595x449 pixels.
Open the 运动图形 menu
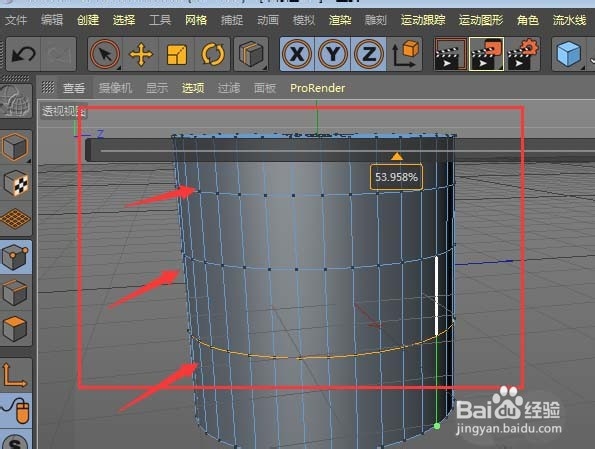tap(481, 20)
